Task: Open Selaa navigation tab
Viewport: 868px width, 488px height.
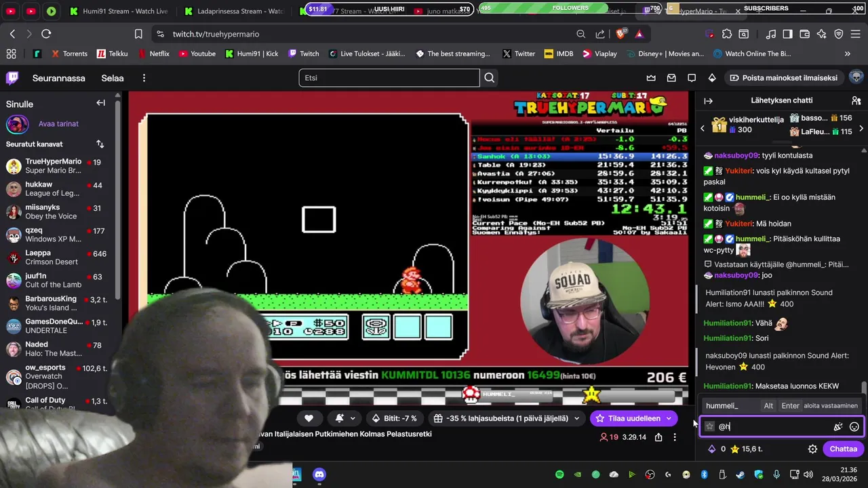Action: pyautogui.click(x=113, y=78)
